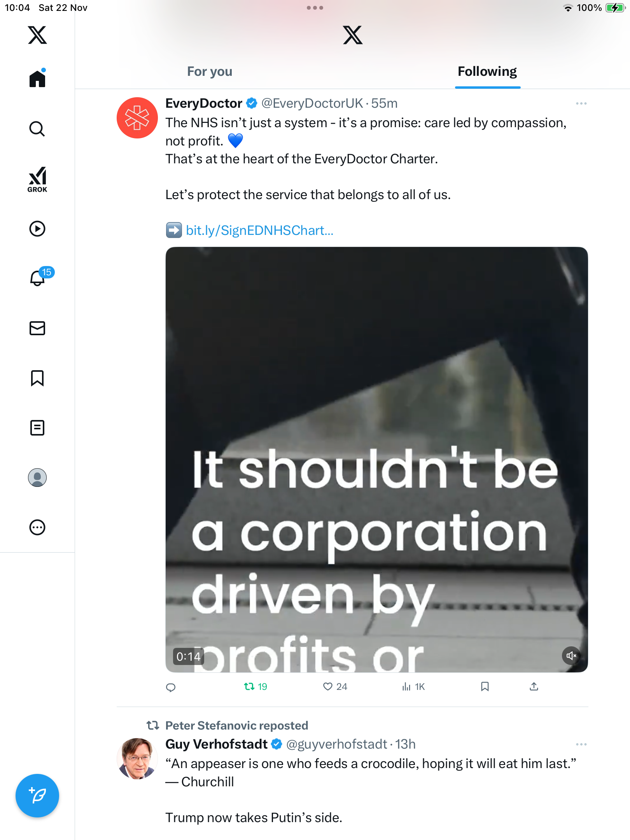Open the Search (magnifying glass) page
This screenshot has height=840, width=630.
(x=37, y=129)
